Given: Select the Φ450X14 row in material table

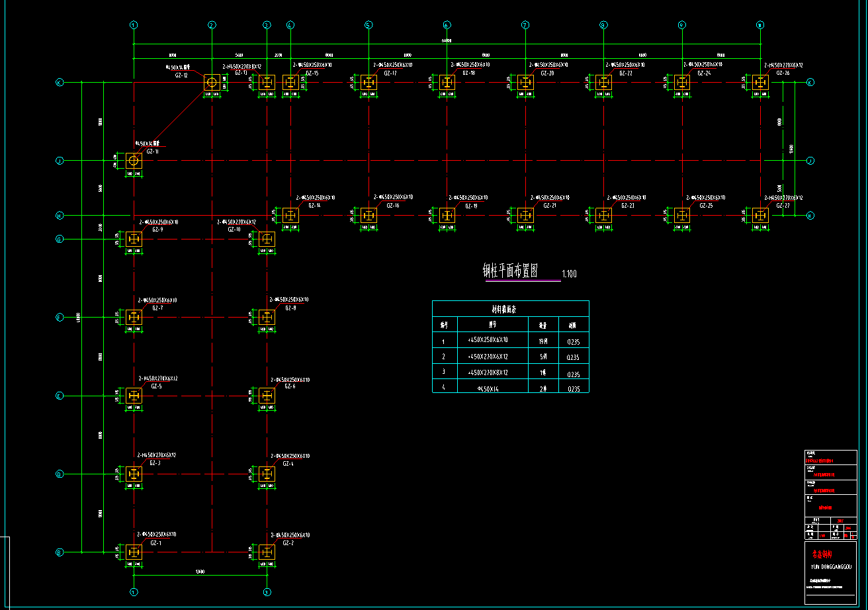Looking at the screenshot, I should (x=488, y=388).
